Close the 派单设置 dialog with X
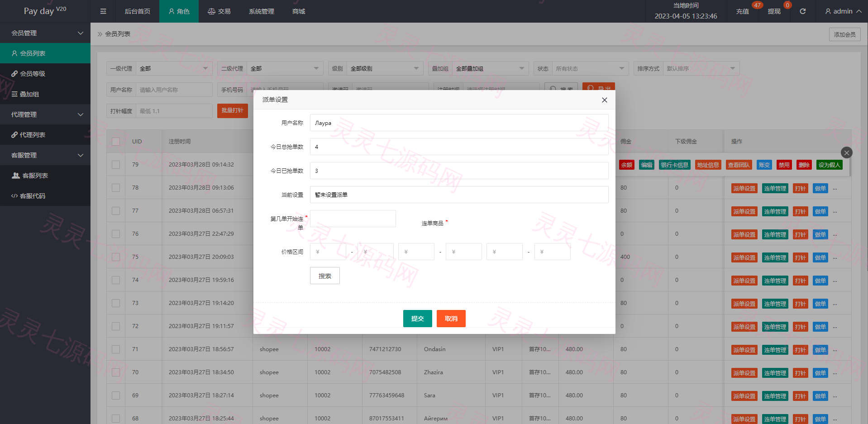Image resolution: width=868 pixels, height=424 pixels. coord(604,100)
